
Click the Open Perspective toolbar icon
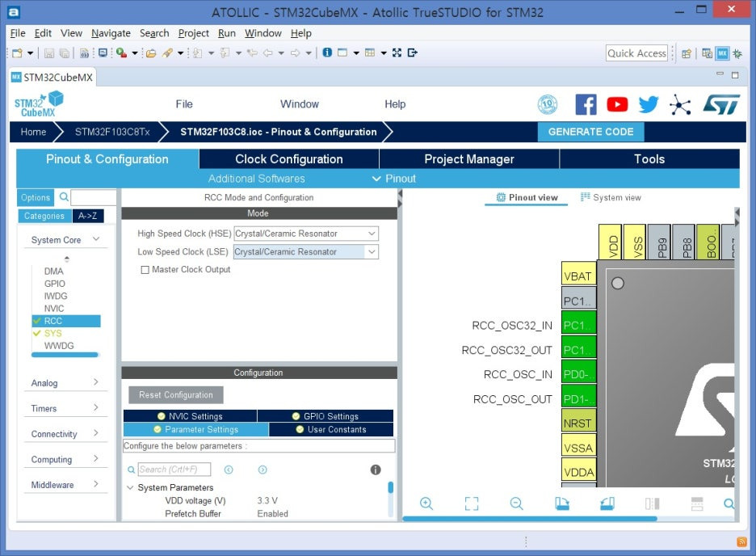click(x=686, y=53)
